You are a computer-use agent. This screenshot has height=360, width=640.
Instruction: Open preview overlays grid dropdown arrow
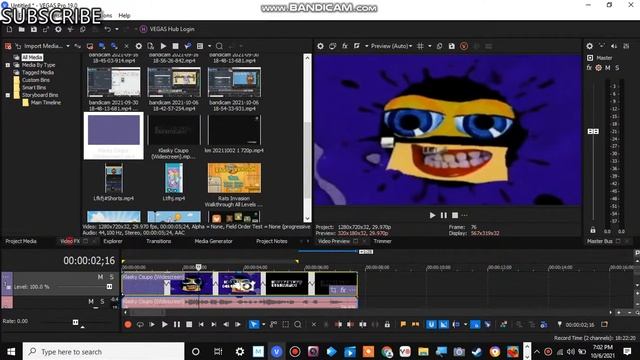(429, 46)
